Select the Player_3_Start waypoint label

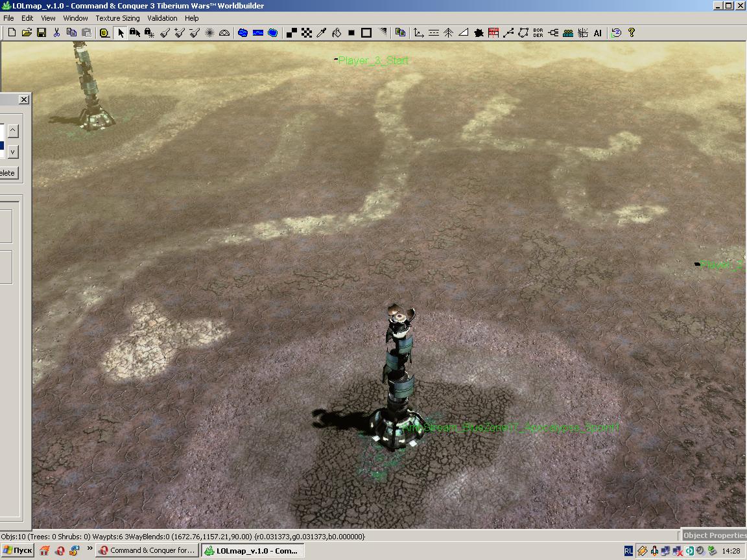coord(373,60)
